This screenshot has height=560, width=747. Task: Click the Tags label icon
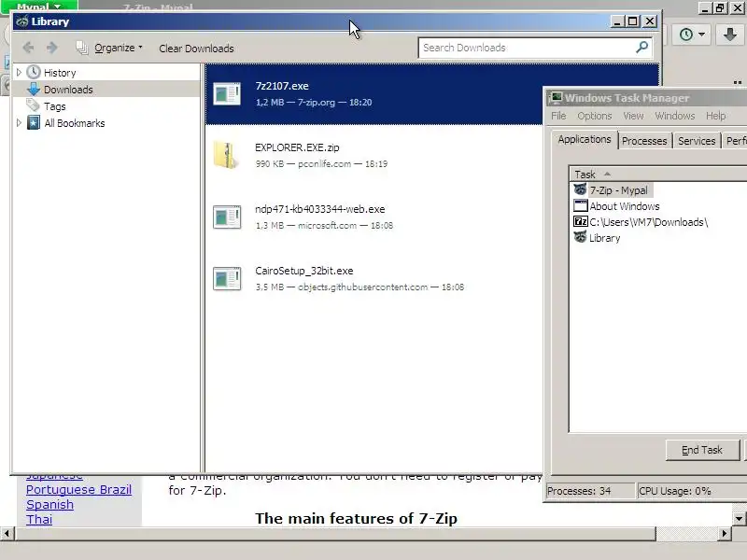point(33,105)
